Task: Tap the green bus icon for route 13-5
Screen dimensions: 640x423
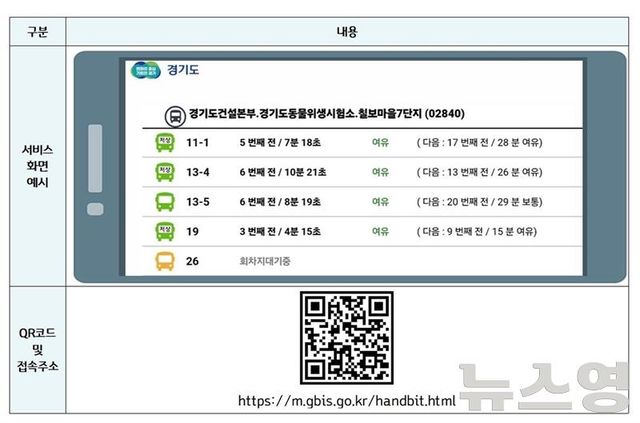Action: [x=163, y=202]
